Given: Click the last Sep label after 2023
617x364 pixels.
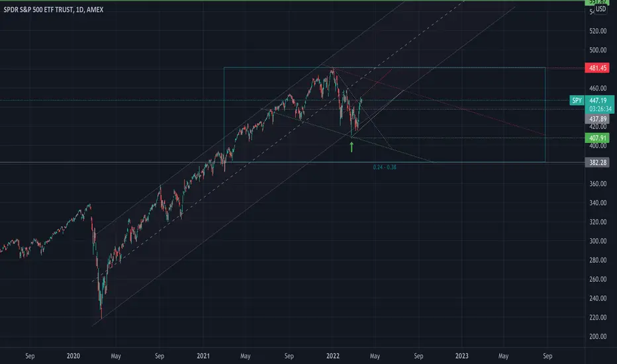Looking at the screenshot, I should click(547, 356).
